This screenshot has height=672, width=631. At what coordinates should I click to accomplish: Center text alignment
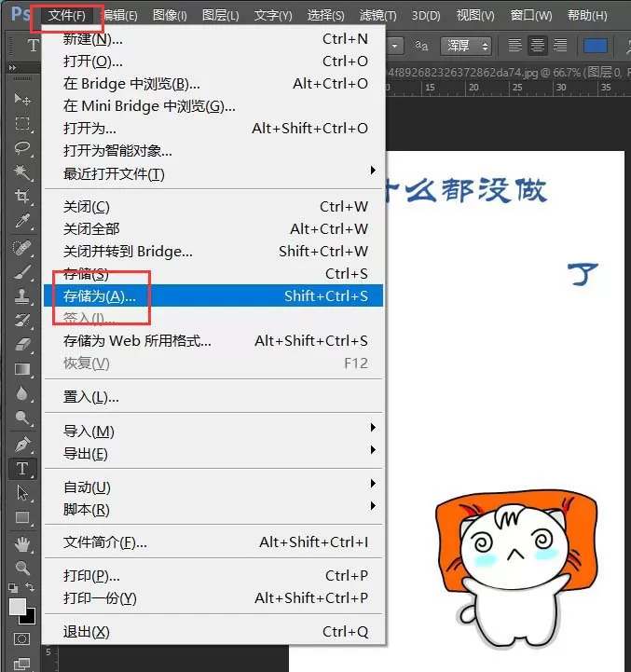click(x=538, y=46)
